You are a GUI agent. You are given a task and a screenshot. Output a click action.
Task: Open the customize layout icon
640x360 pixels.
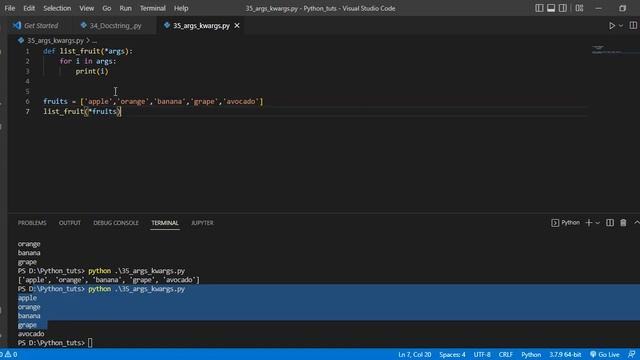tap(579, 8)
